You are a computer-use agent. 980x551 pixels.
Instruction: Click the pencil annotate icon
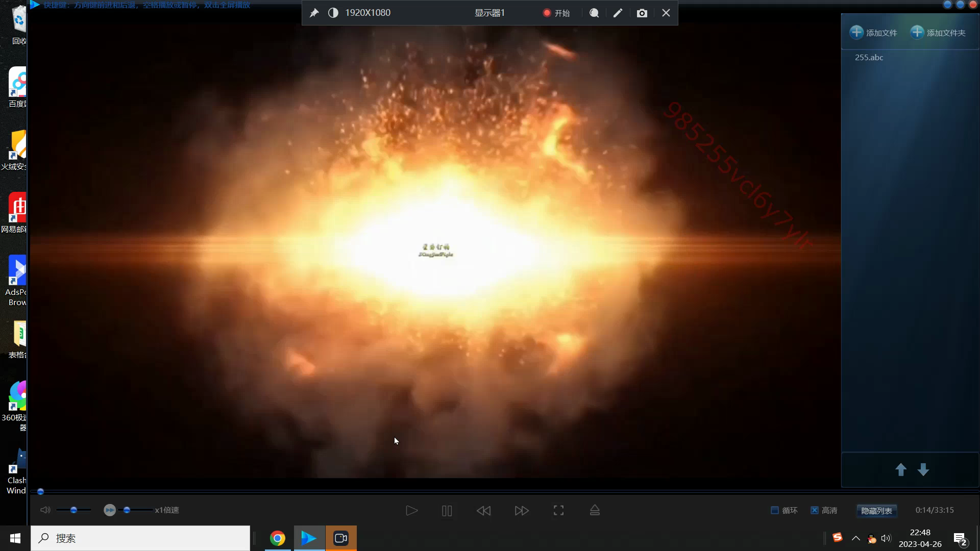pos(618,13)
